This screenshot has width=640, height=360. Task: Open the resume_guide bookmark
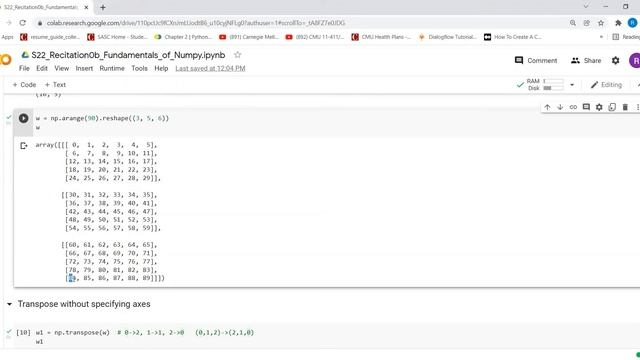[50, 37]
